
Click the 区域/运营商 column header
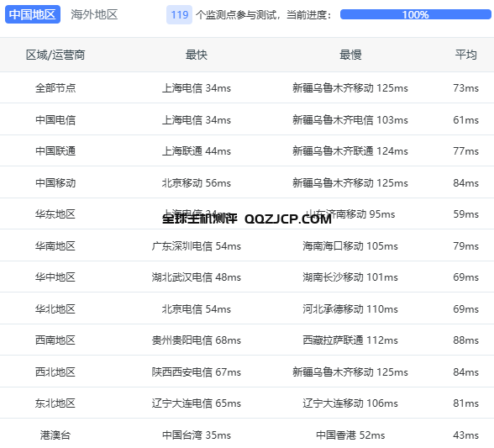pos(55,55)
